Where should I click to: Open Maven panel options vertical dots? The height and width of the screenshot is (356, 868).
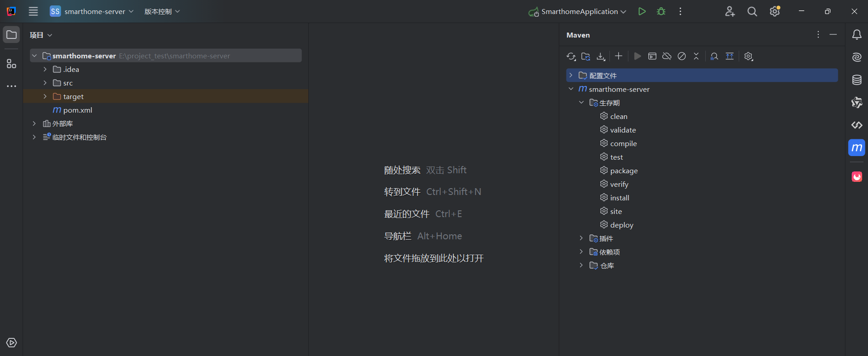[x=818, y=35]
